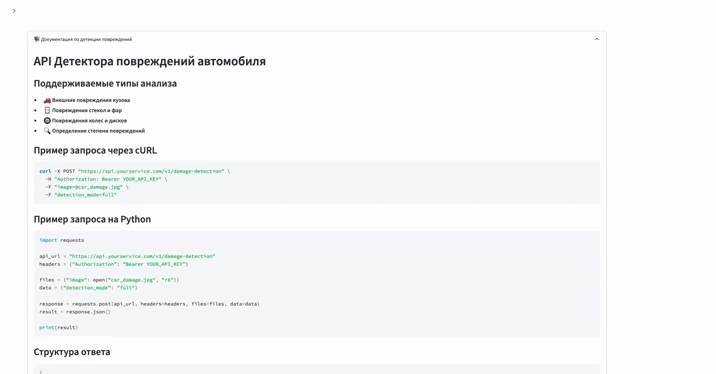Click the 'curl -X POST' line in cURL block
Viewport: 716px width, 374px height.
[x=135, y=171]
